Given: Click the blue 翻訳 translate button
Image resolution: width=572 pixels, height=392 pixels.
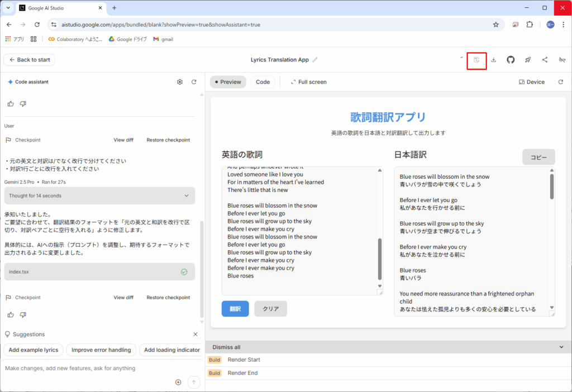Looking at the screenshot, I should point(235,309).
